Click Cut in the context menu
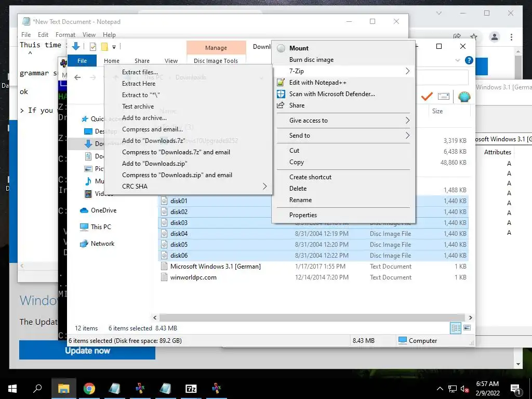The height and width of the screenshot is (399, 532). [x=343, y=151]
